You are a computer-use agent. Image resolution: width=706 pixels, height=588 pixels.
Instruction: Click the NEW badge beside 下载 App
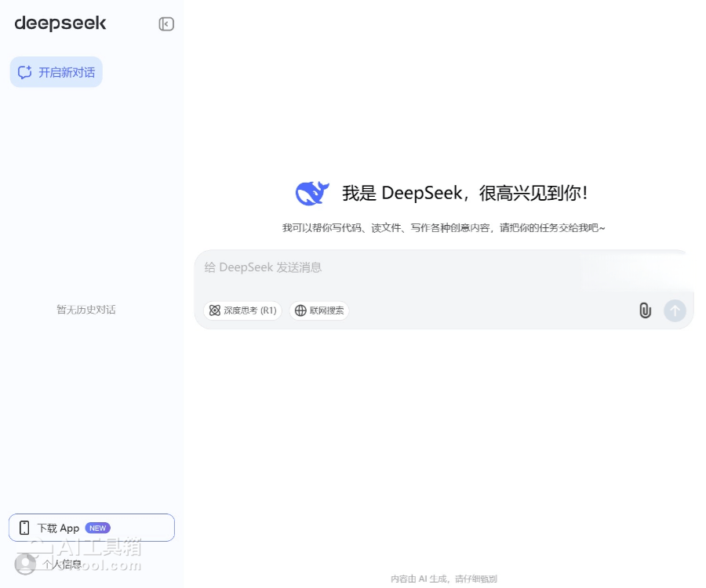(97, 528)
